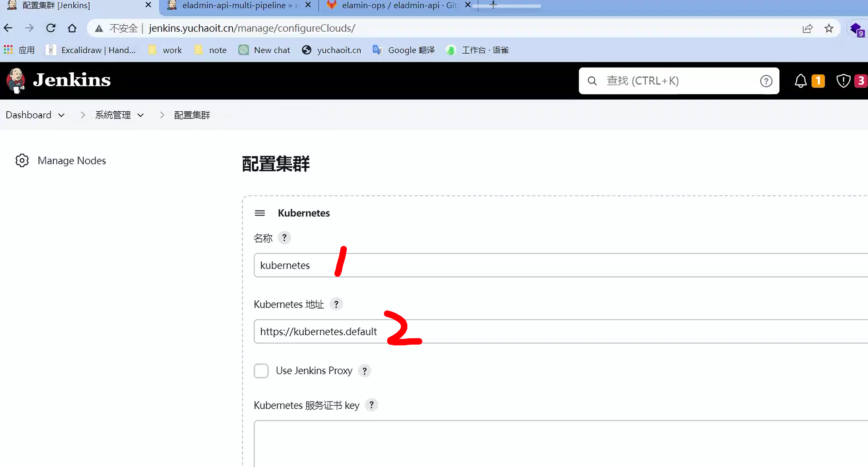Open the security warnings shield icon
868x467 pixels.
tap(843, 81)
